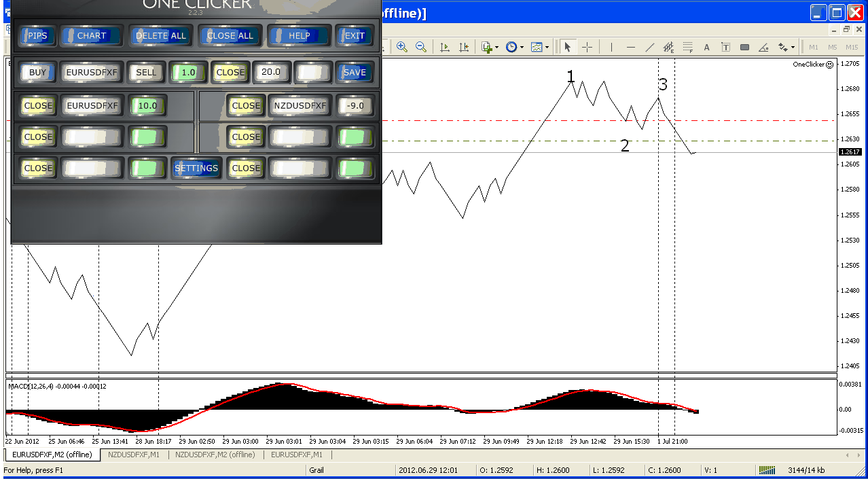Select the Text 'A' drawing tool
Image resolution: width=868 pixels, height=479 pixels.
(706, 47)
